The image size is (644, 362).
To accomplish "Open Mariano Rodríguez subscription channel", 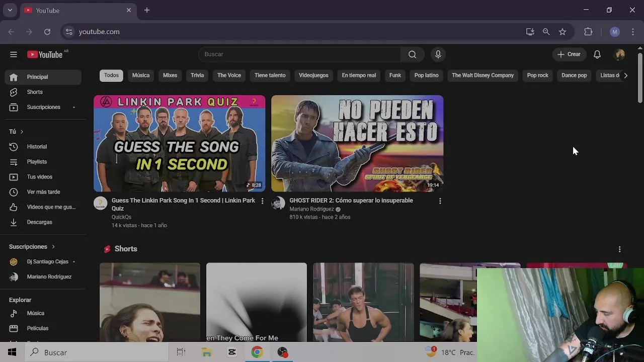I will click(x=43, y=277).
